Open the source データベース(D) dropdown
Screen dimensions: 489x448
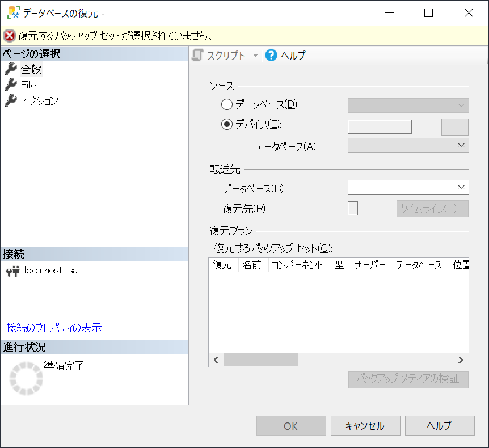point(408,105)
